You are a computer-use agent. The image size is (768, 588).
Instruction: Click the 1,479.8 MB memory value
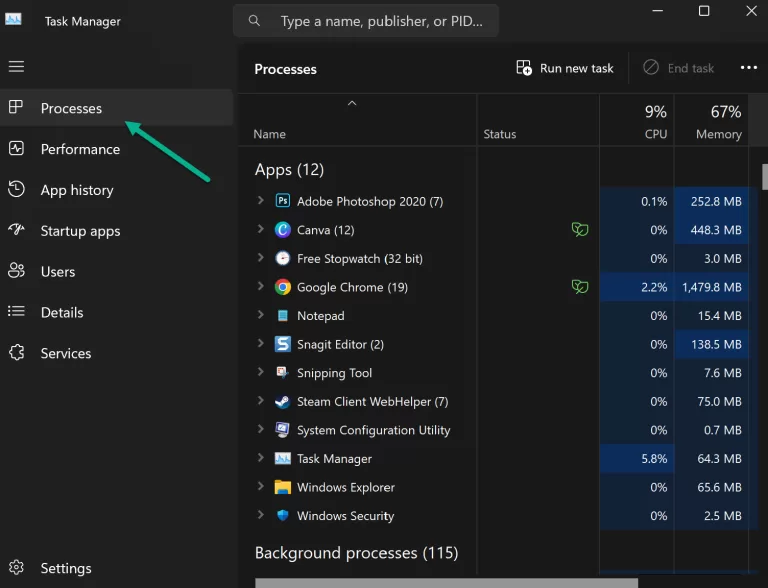click(712, 287)
